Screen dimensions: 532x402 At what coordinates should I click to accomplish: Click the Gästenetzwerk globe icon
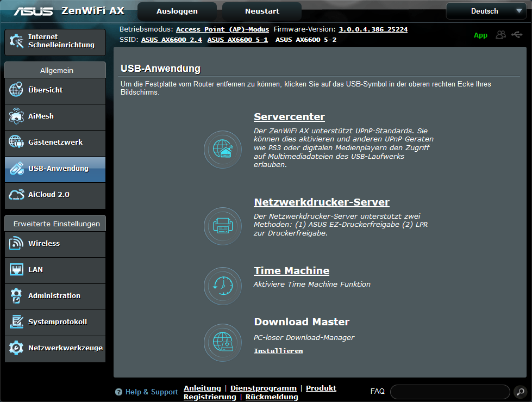(16, 141)
